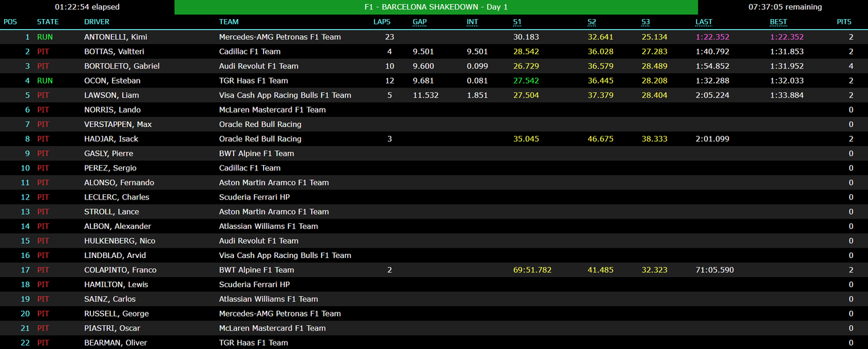Click the S3 column header
The height and width of the screenshot is (349, 868).
646,22
